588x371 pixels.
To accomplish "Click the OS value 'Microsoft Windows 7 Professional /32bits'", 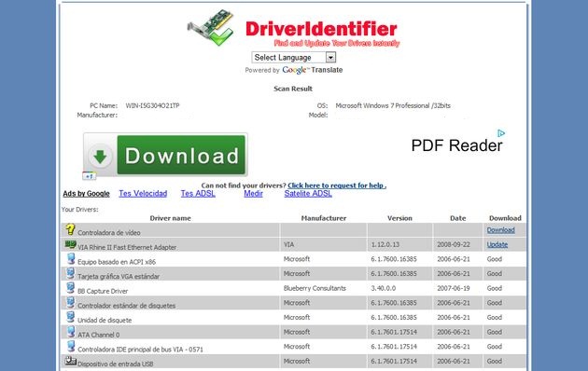I will pos(393,105).
